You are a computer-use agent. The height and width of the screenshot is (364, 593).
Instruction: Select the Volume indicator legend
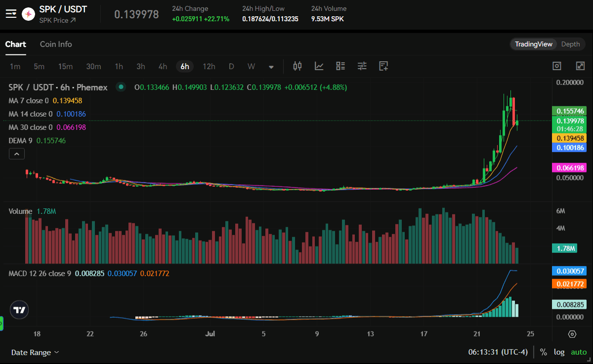[x=33, y=211]
